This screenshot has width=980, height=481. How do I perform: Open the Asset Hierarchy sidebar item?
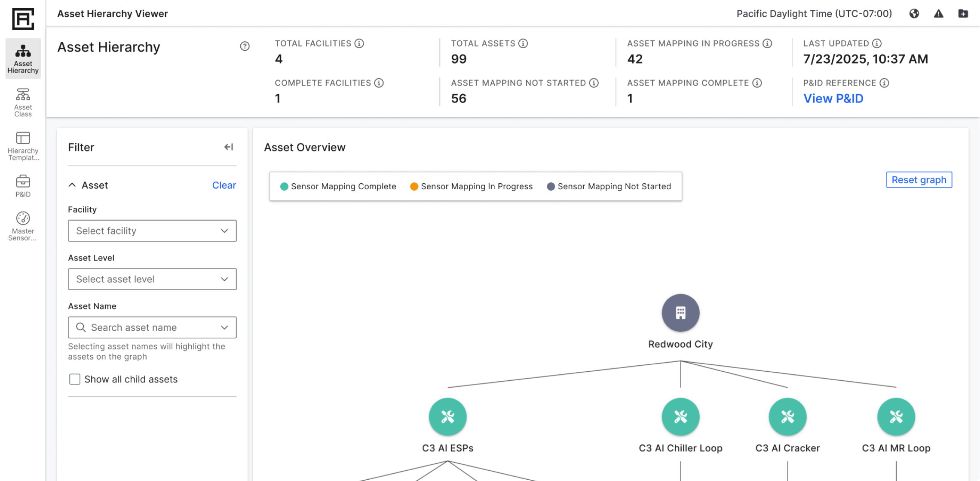pyautogui.click(x=23, y=59)
